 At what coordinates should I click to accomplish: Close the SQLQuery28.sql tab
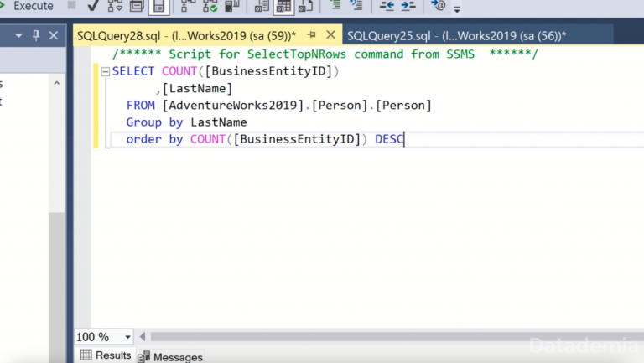coord(330,35)
